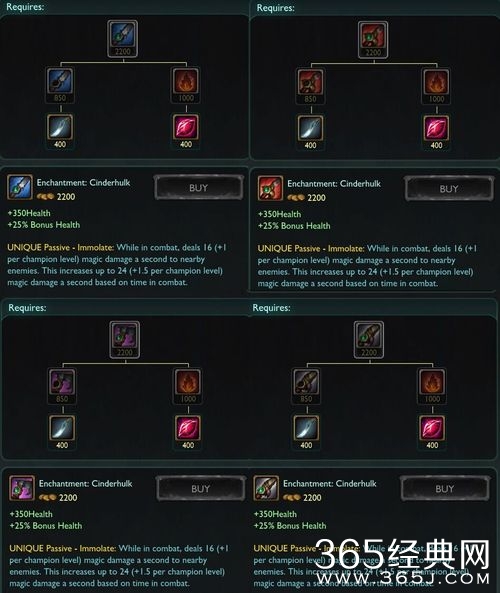This screenshot has width=500, height=593.
Task: Select brown 2200 Cinderhulk icon atop tree
Action: [x=369, y=339]
